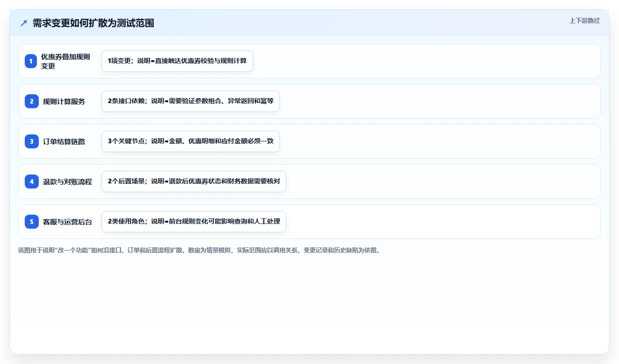Click the 2个后置场景 description chip
This screenshot has width=619, height=364.
coord(194,182)
